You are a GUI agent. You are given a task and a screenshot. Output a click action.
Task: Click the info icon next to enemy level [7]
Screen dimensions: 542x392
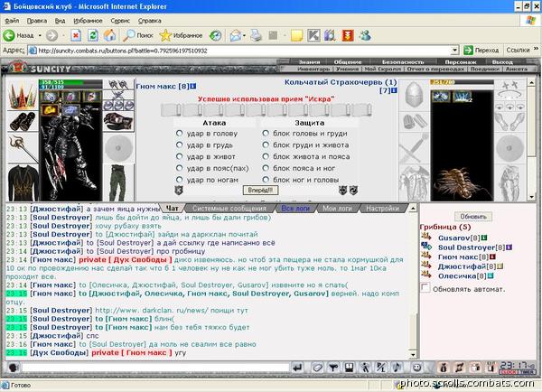coord(394,90)
